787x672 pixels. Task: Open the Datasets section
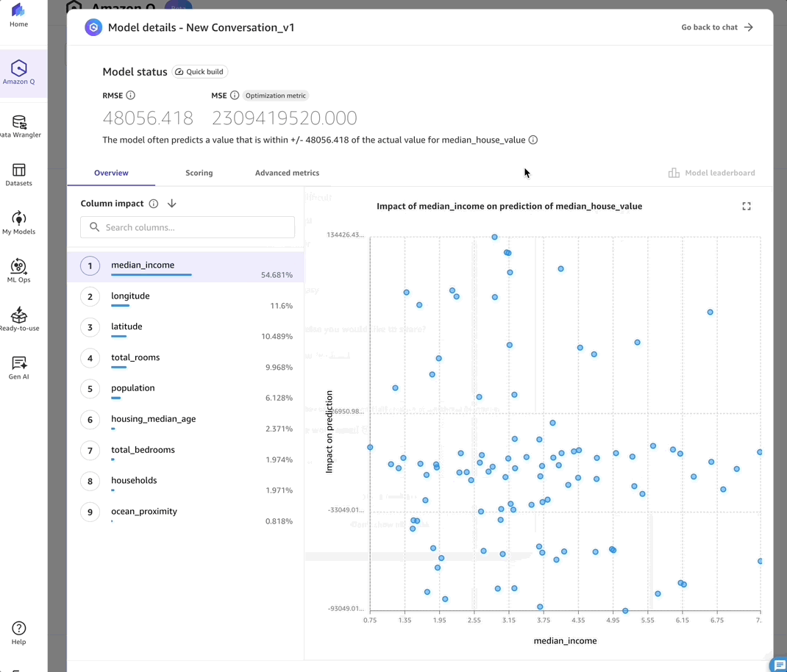[18, 175]
